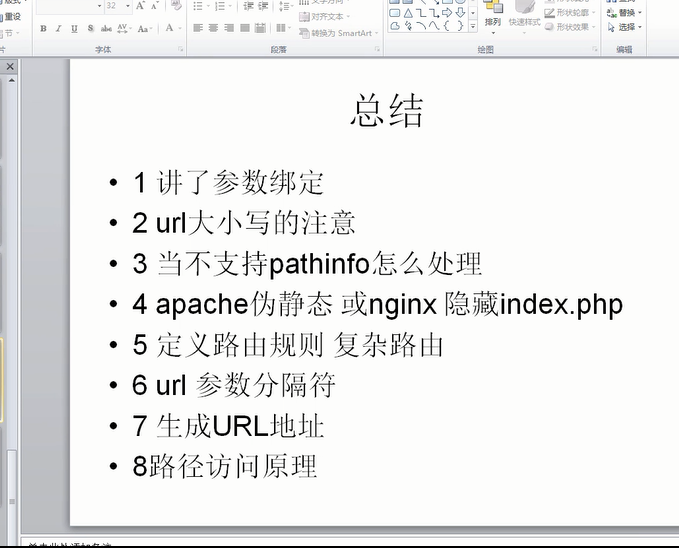Click the font size field showing 32
Image resolution: width=679 pixels, height=548 pixels.
[113, 6]
